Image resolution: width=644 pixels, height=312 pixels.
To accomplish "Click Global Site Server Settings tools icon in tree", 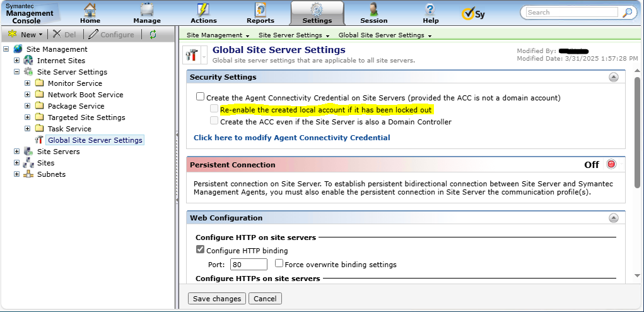I will click(x=39, y=140).
